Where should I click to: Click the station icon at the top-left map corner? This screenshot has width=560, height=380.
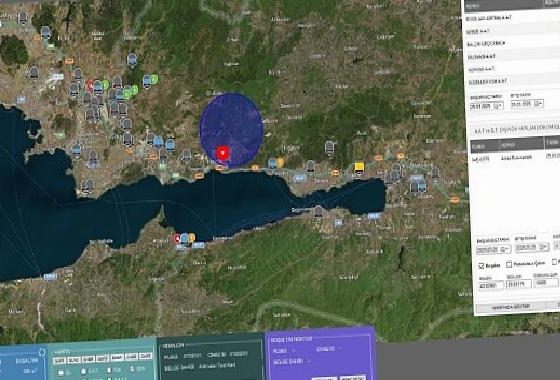(23, 17)
